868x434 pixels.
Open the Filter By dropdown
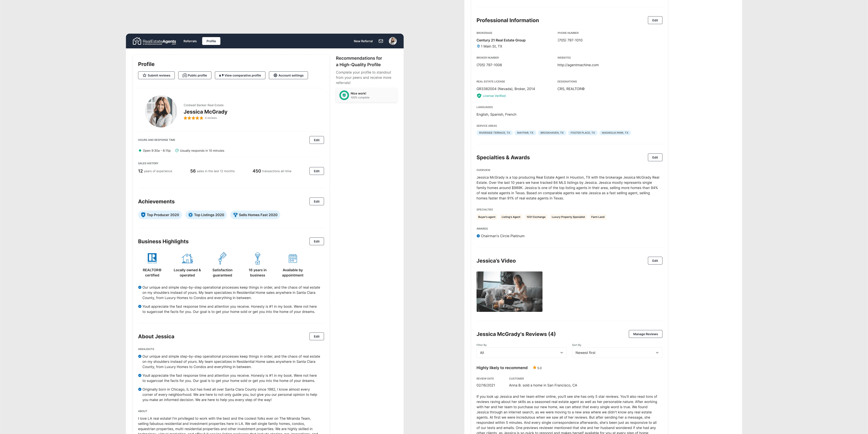(x=521, y=353)
